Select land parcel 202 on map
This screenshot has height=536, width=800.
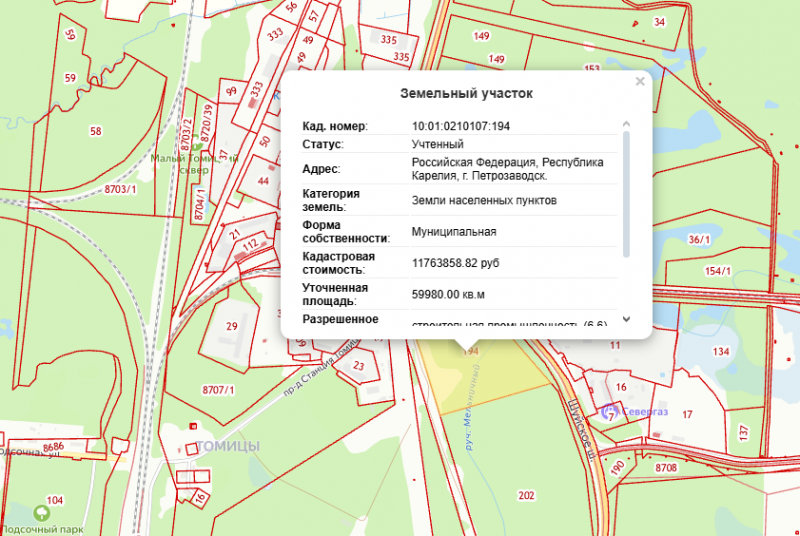(526, 495)
